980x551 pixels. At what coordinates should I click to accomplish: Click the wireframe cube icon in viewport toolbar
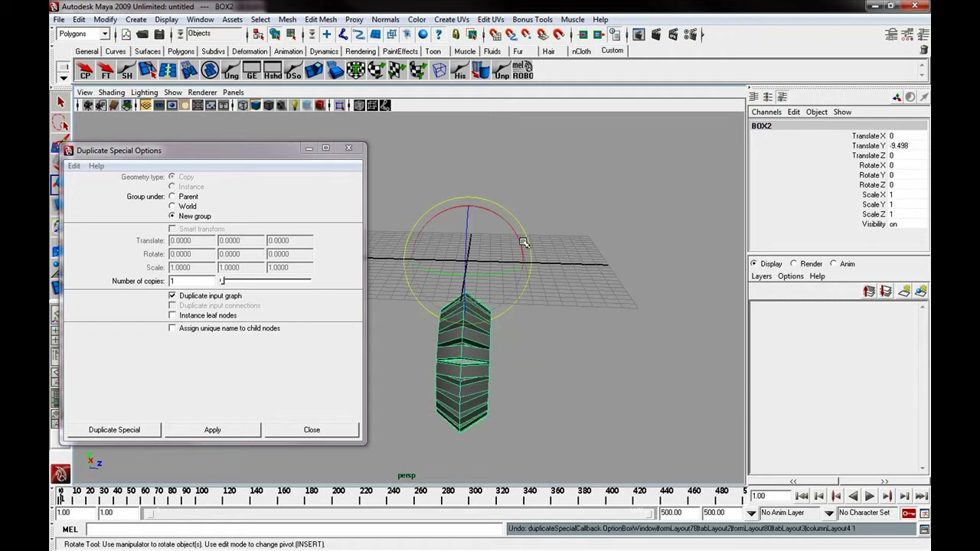[243, 106]
